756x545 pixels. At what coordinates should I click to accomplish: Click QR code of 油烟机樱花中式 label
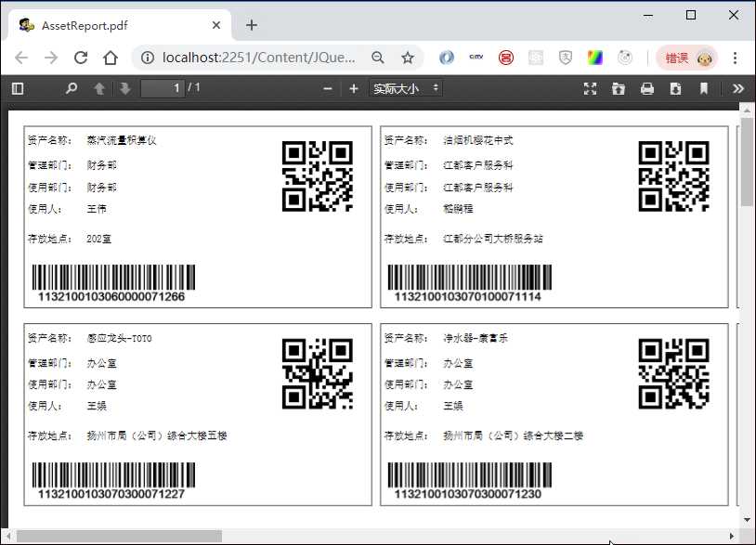(673, 175)
